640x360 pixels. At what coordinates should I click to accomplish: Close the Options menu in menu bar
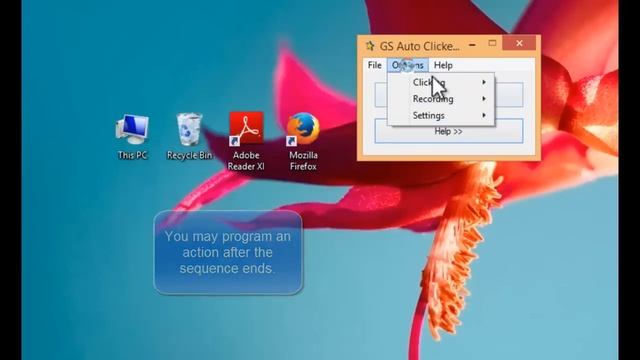407,65
